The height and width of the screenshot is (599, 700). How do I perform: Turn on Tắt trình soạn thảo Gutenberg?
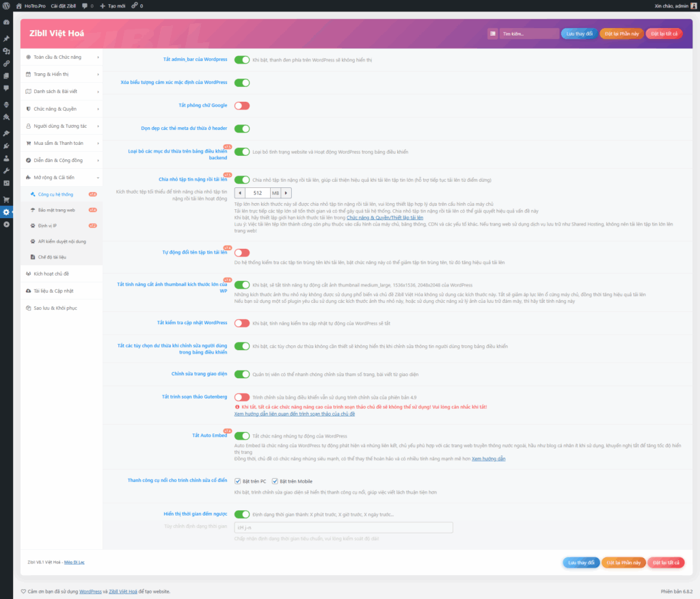tap(242, 397)
